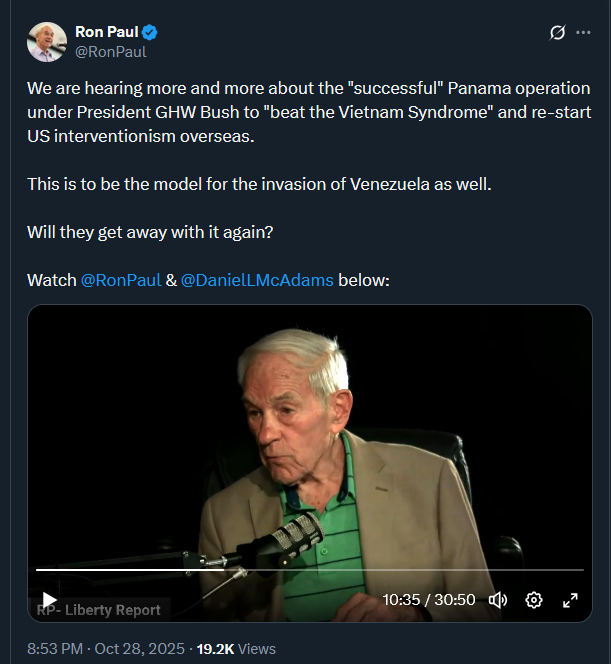Click the RP- Liberty Report label
Screen dimensions: 611x664
click(x=98, y=609)
